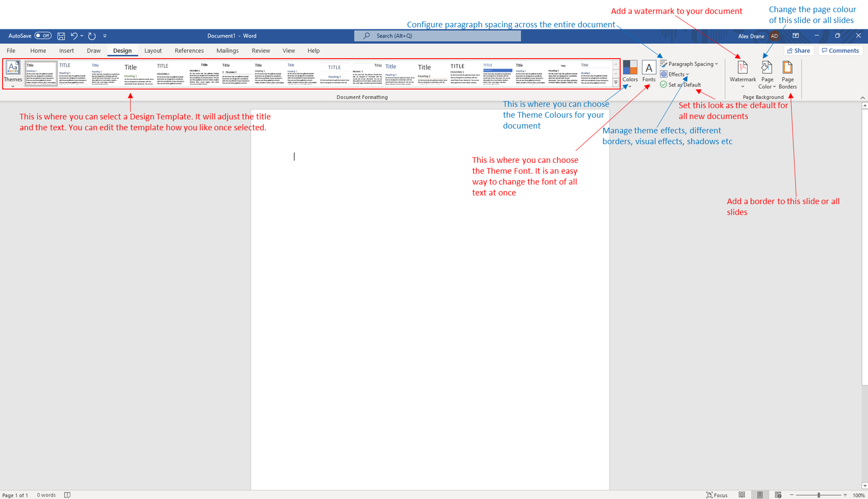Image resolution: width=868 pixels, height=499 pixels.
Task: Expand the style gallery More arrow
Action: point(616,83)
